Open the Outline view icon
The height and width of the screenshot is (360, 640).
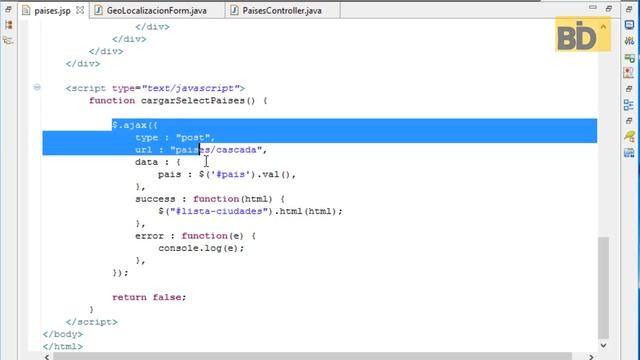click(x=629, y=105)
